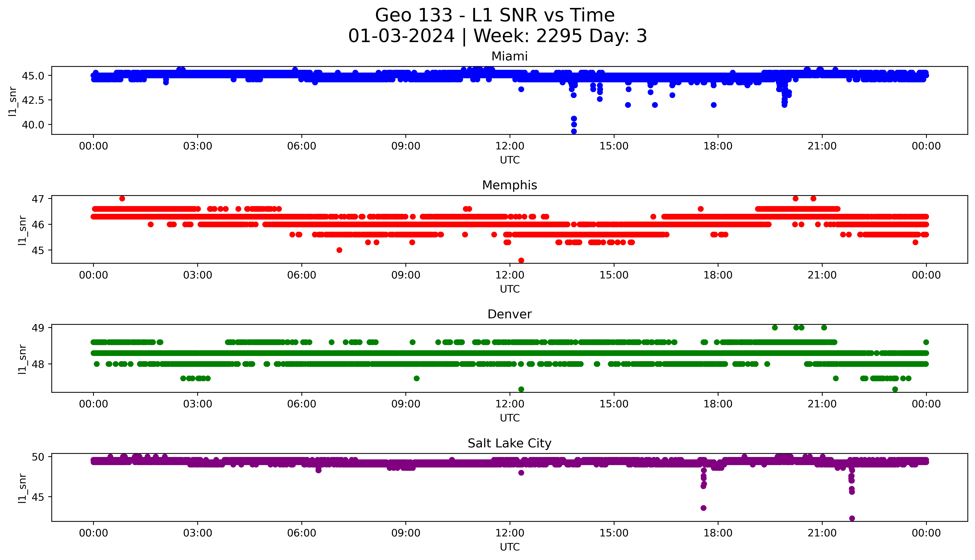975x560 pixels.
Task: Click the 18:00 x-tick under the Denver plot
Action: pos(718,404)
